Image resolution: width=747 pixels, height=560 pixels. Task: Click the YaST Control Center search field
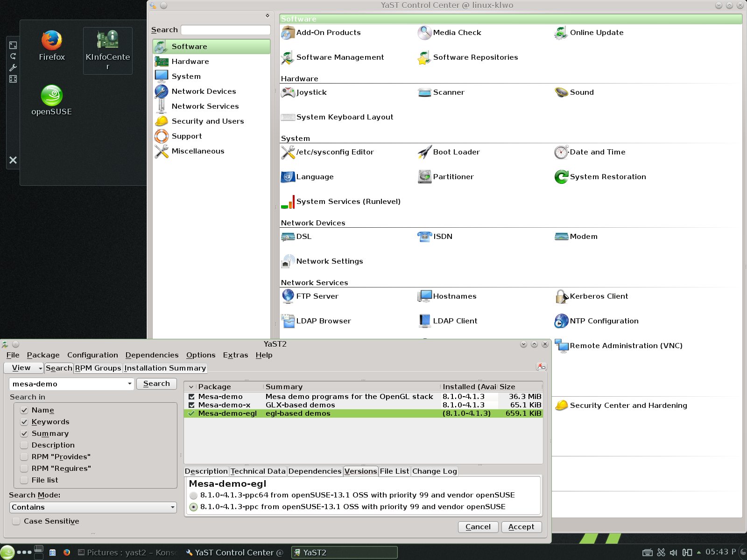(226, 30)
